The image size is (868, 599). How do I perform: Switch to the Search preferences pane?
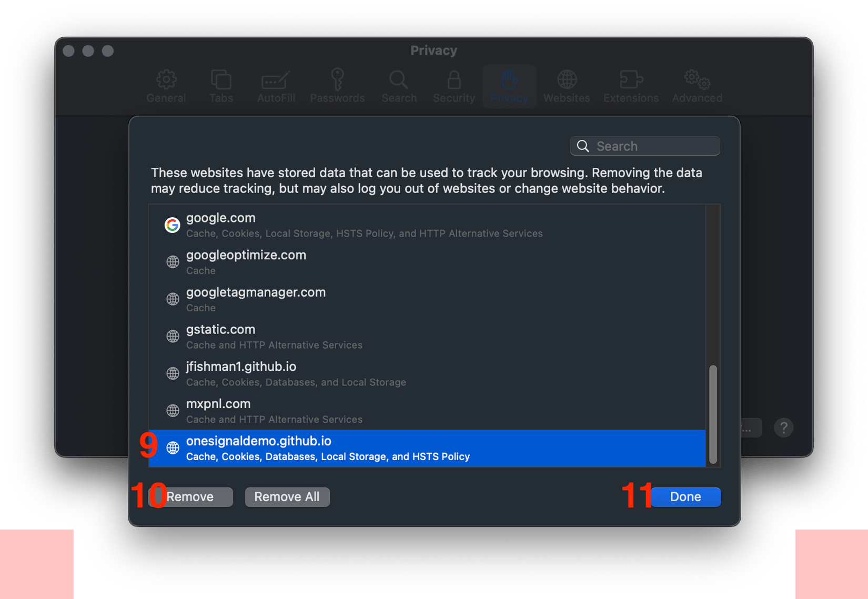coord(399,86)
